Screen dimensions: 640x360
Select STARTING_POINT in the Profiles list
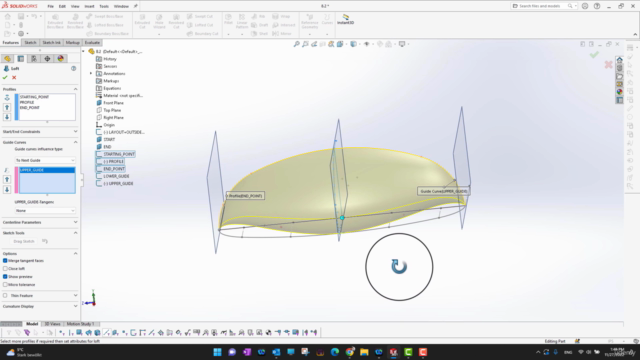point(34,97)
